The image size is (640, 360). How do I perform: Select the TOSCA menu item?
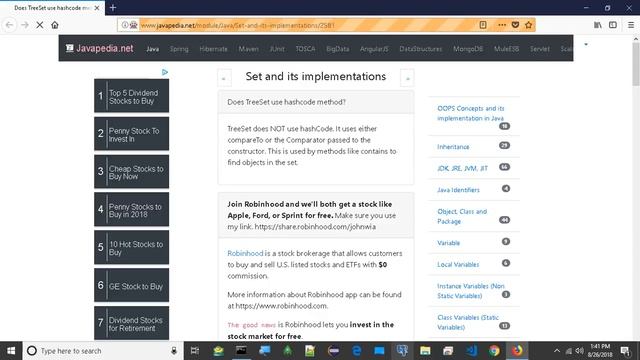[x=305, y=49]
